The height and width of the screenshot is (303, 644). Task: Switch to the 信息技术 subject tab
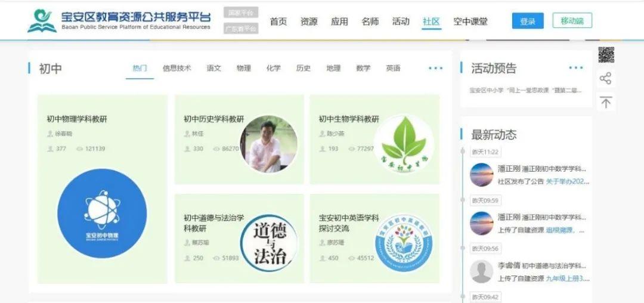177,69
